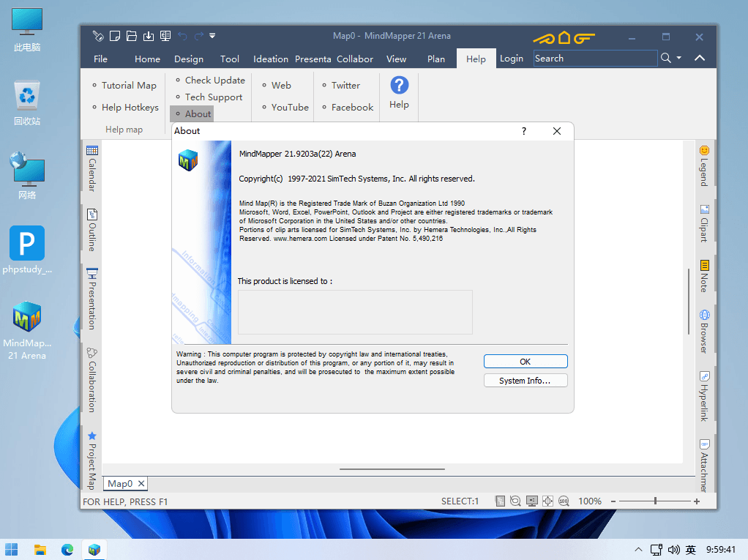This screenshot has height=560, width=748.
Task: Click the About dialog question mark button
Action: (x=524, y=131)
